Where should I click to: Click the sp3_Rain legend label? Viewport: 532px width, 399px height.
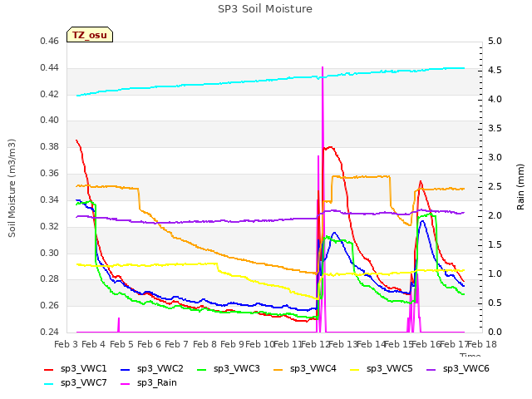pos(157,383)
